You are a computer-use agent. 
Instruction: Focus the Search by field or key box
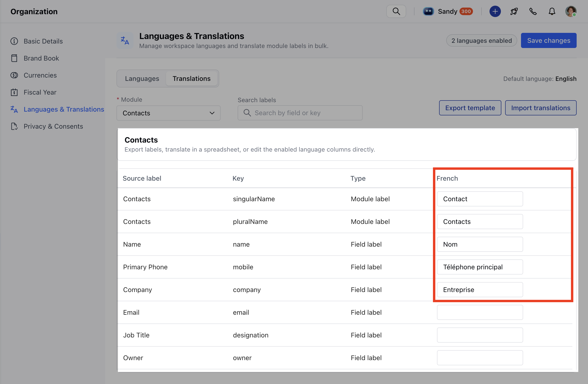click(x=300, y=113)
